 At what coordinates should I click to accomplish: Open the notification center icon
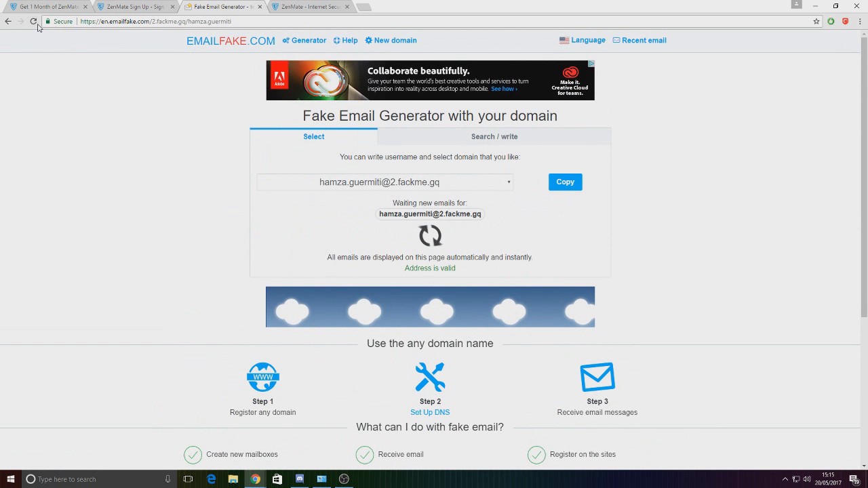coord(854,479)
